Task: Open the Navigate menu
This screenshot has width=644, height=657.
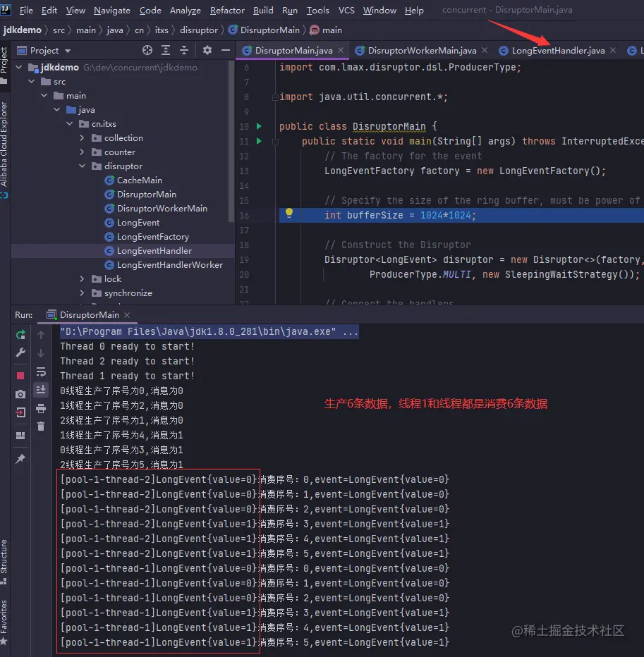Action: [x=112, y=10]
